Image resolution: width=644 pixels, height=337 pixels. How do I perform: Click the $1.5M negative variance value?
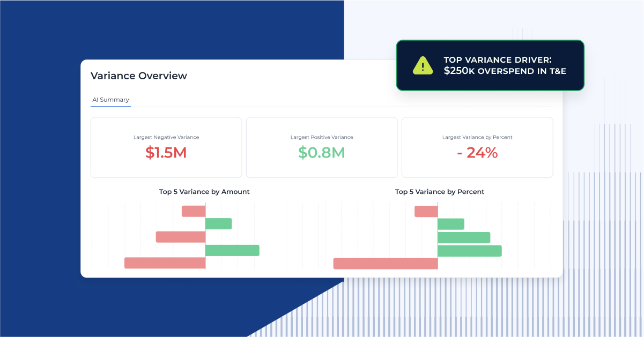[166, 153]
